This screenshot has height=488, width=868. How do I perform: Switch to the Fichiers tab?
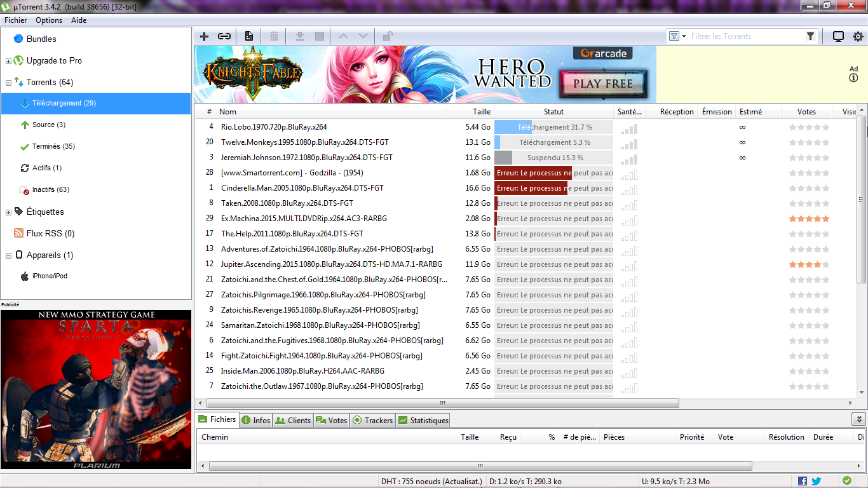pyautogui.click(x=217, y=419)
